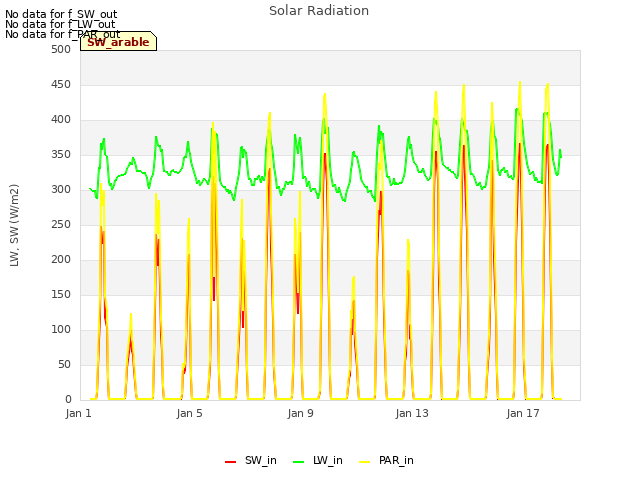The image size is (640, 480).
Task: Click the 'No data for f_PAR_out' message
Action: pos(62,34)
